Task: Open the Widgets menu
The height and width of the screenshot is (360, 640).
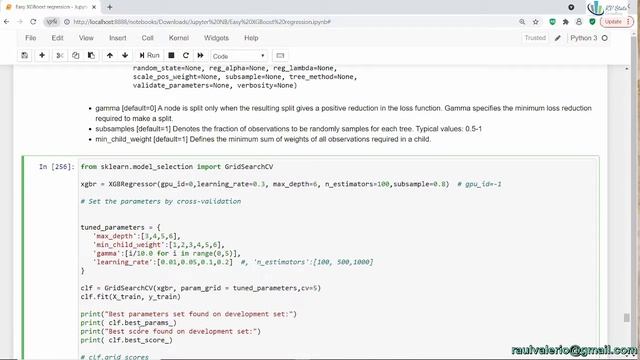Action: [216, 38]
